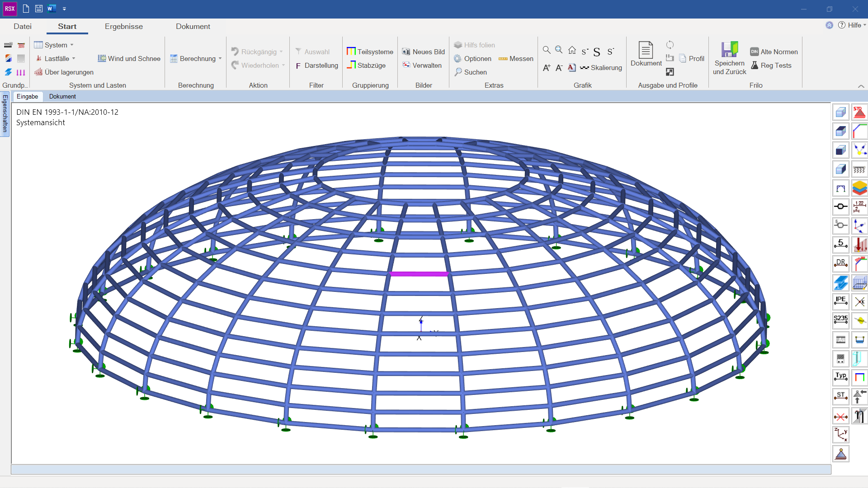Click the local coordinate axes icon in sidebar

coord(841,435)
